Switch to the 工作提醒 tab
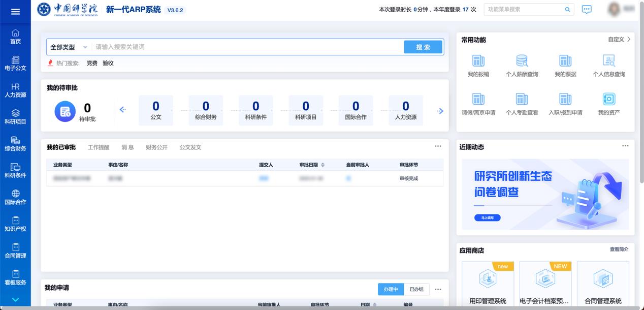This screenshot has height=310, width=644. coord(99,147)
